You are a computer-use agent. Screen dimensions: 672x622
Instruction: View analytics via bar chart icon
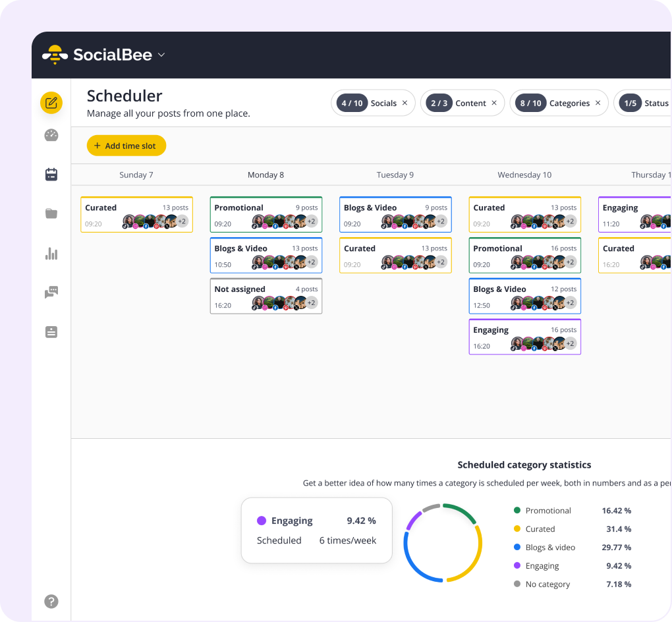point(51,253)
